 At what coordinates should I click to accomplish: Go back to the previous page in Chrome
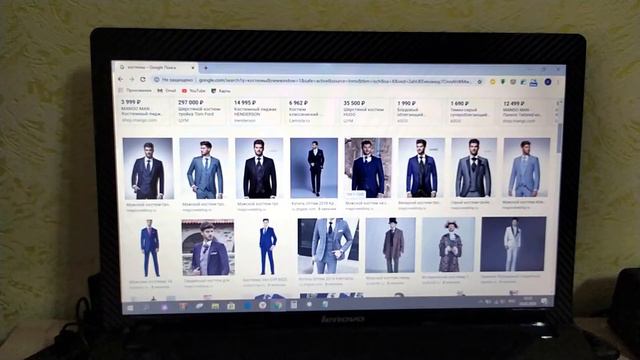tap(120, 79)
